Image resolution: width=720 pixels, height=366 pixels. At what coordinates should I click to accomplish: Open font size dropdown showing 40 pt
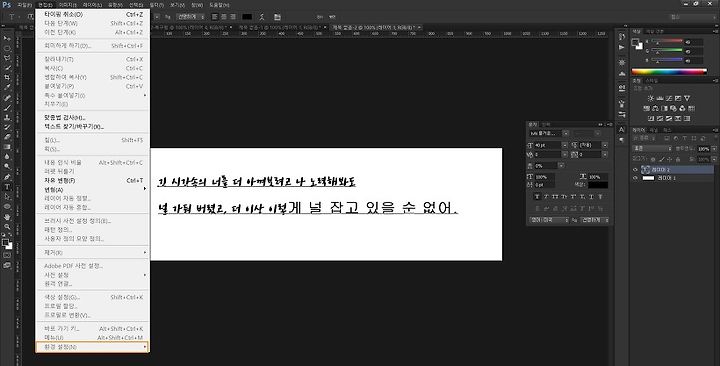(x=565, y=145)
